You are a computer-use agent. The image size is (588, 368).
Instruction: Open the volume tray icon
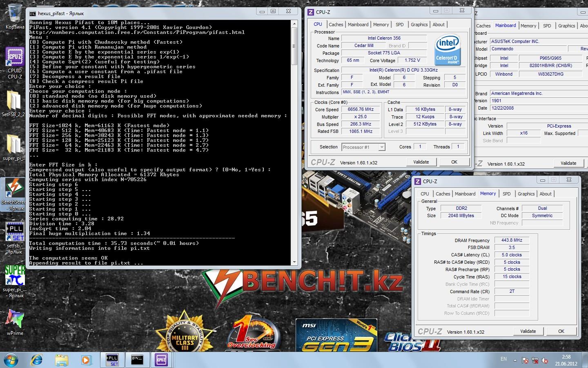coord(545,361)
